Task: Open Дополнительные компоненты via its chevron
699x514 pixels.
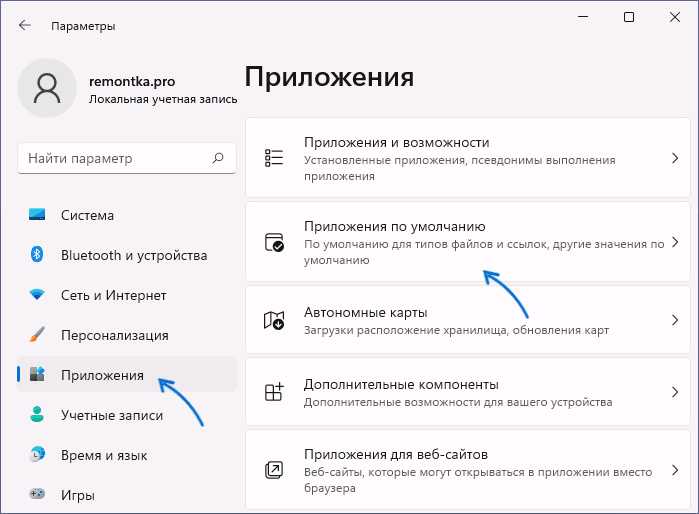Action: (675, 392)
